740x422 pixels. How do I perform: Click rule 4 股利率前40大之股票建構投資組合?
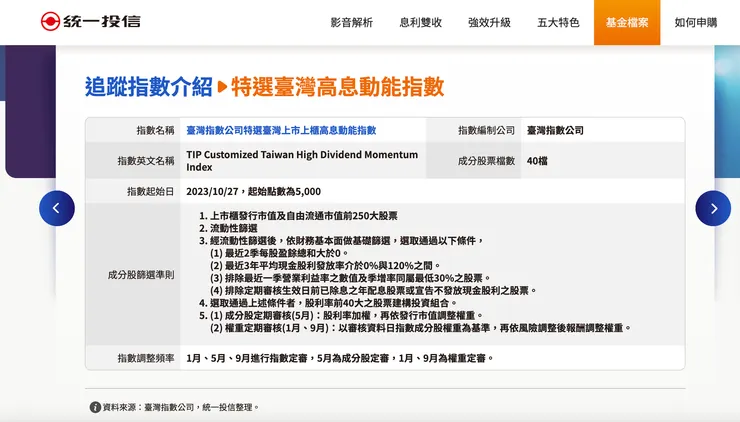[x=328, y=303]
